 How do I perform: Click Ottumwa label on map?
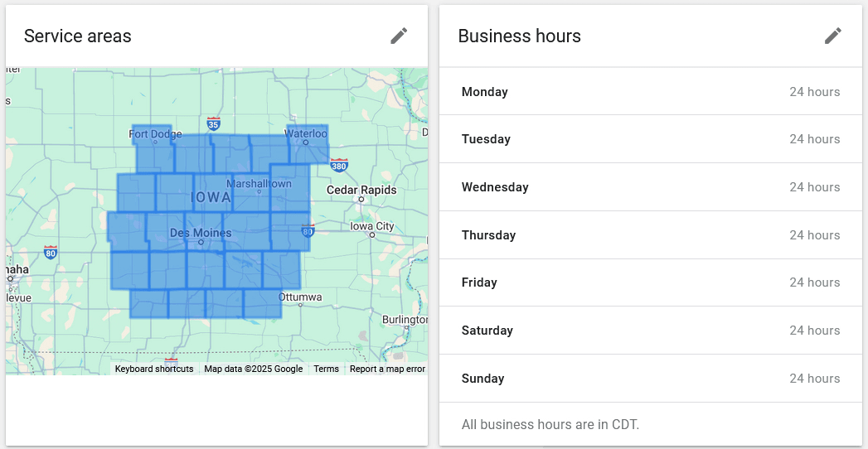click(300, 297)
